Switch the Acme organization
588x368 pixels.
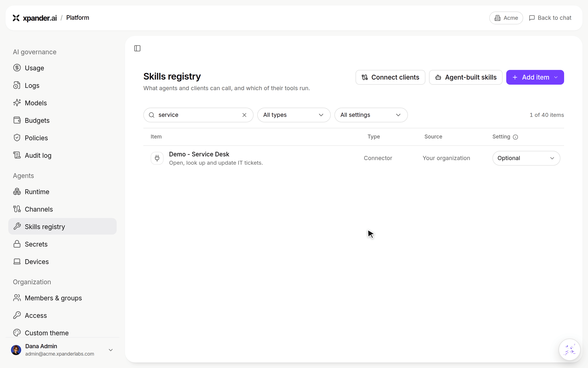click(506, 18)
